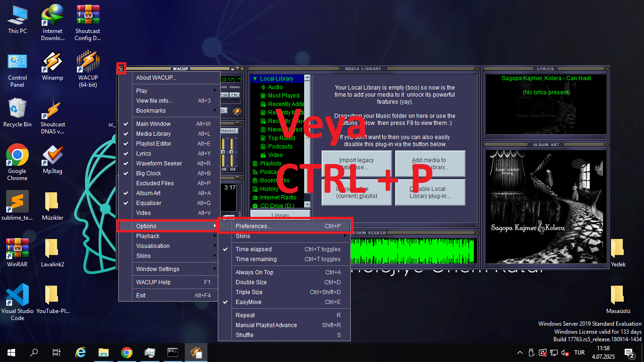Open the WACUP main menu icon in title bar
644x362 pixels.
coord(121,69)
